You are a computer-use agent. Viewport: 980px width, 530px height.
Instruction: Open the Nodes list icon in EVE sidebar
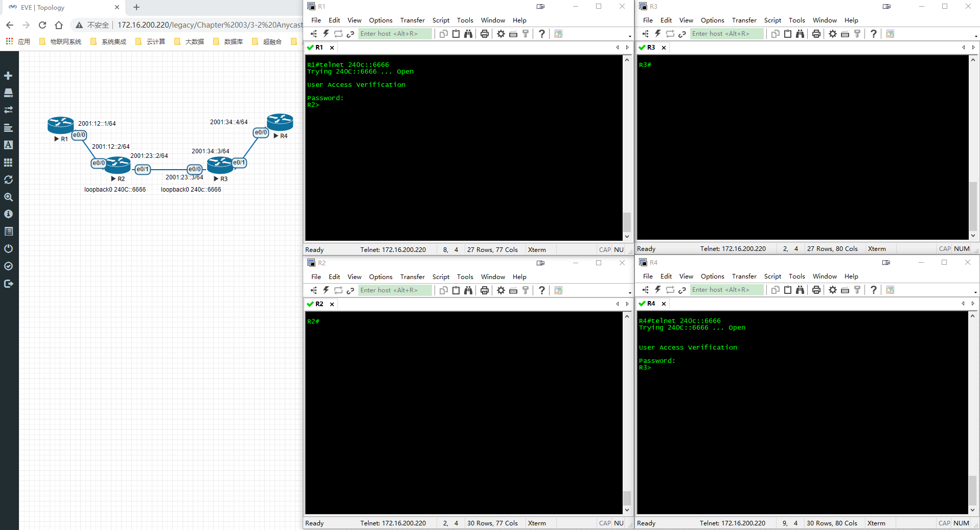click(x=8, y=93)
